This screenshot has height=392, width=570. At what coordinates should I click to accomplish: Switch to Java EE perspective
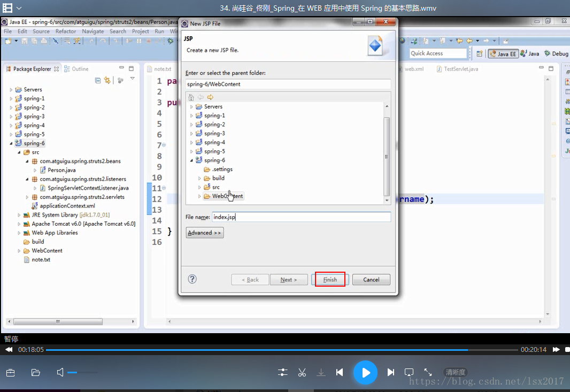pyautogui.click(x=503, y=54)
